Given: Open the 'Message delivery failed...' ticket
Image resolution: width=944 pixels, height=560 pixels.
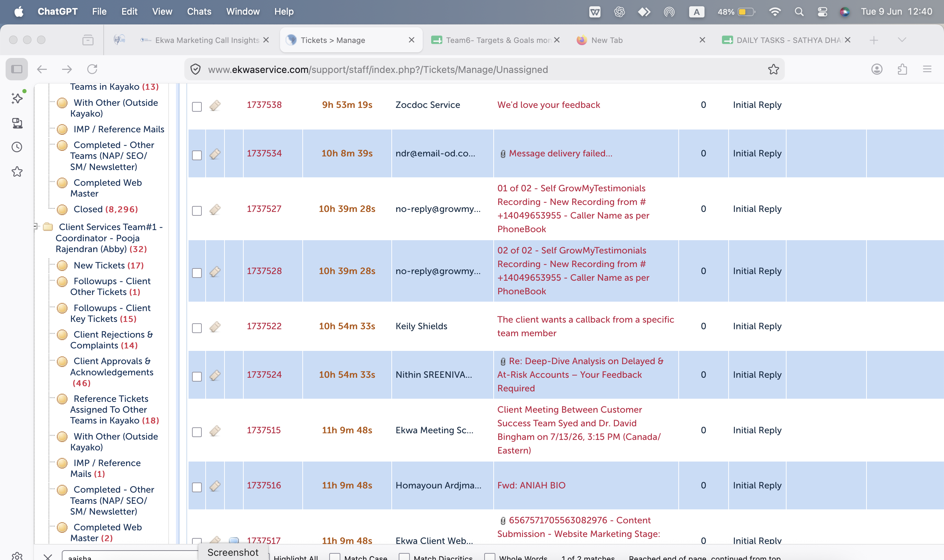Looking at the screenshot, I should [561, 153].
